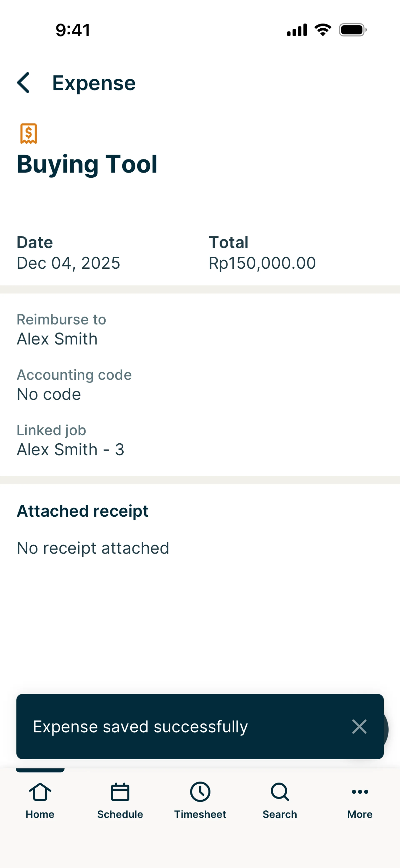Open linked job Alex Smith - 3
The image size is (400, 868).
[71, 449]
